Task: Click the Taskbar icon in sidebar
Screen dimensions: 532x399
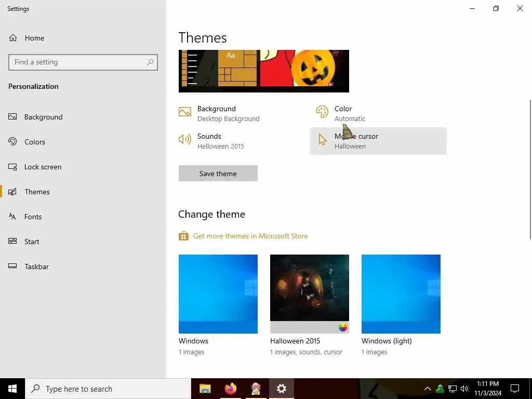Action: pos(12,266)
